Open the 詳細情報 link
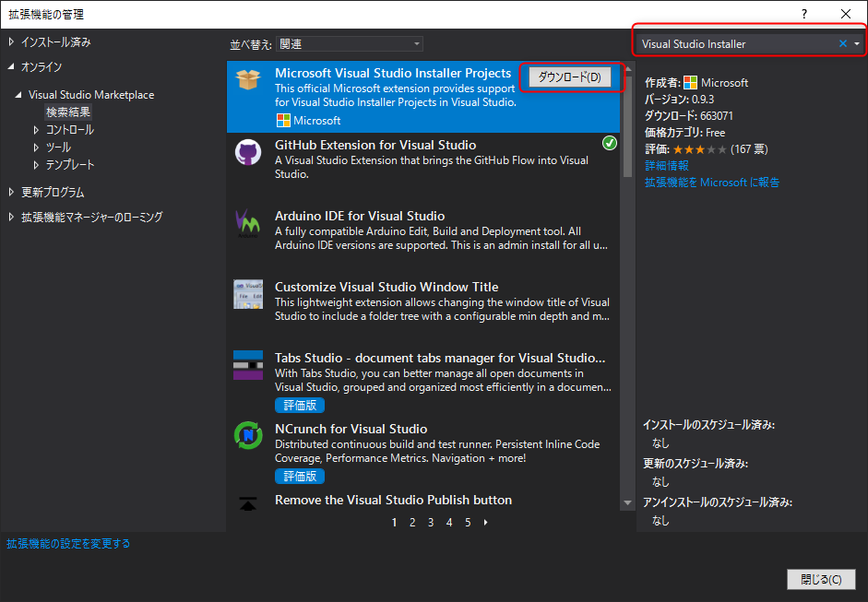Image resolution: width=868 pixels, height=602 pixels. coord(667,166)
